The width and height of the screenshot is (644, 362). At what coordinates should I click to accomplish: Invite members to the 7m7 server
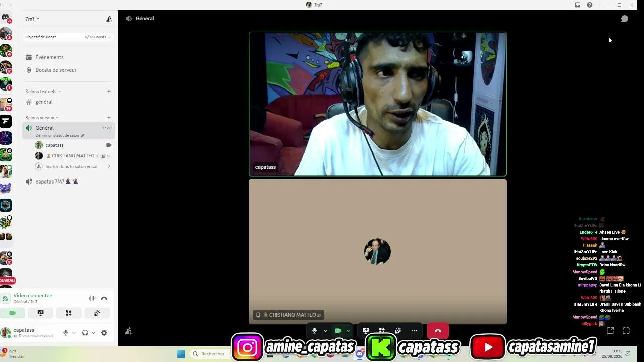pyautogui.click(x=109, y=19)
